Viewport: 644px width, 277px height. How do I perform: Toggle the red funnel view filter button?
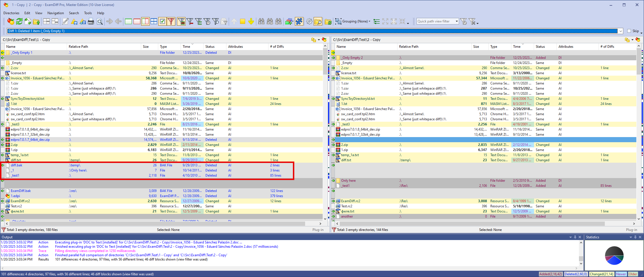(x=171, y=21)
